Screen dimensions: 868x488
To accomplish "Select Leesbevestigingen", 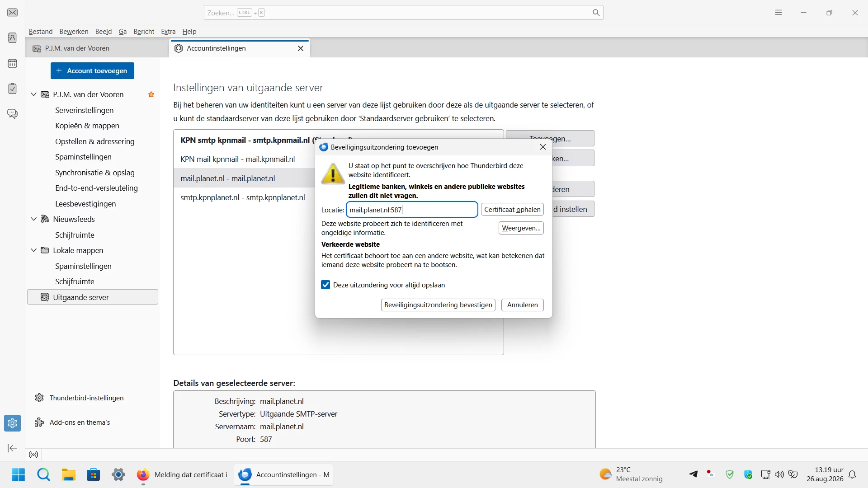I will [x=85, y=204].
